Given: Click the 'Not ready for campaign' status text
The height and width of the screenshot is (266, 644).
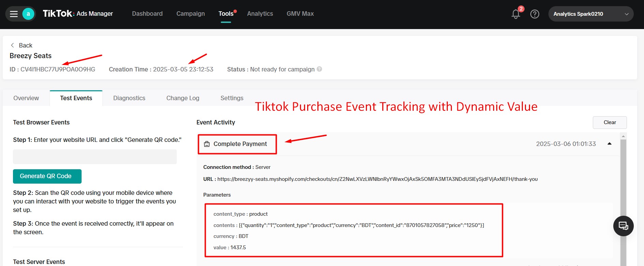Looking at the screenshot, I should click(x=282, y=69).
